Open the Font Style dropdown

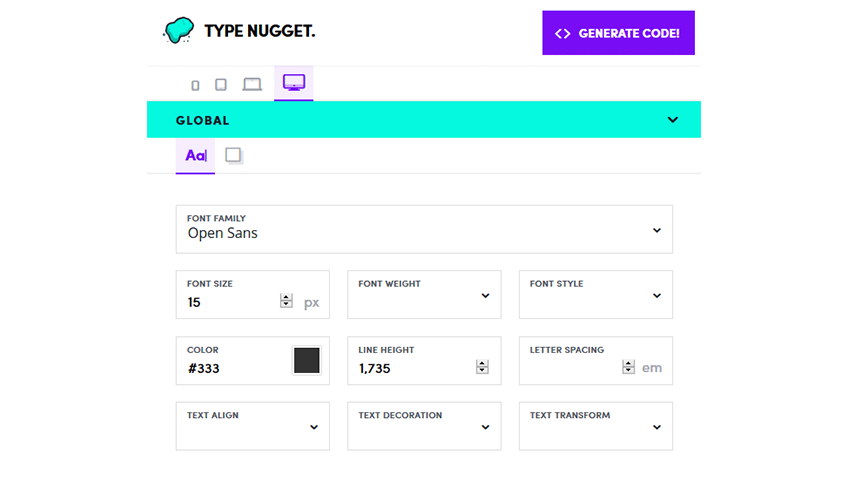point(595,295)
